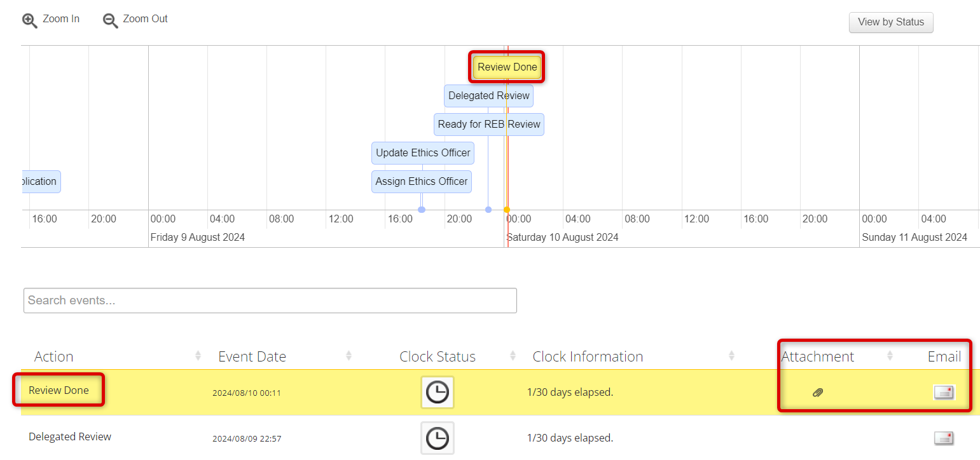Click the Delegated Review clock status icon
Screen dimensions: 980x460
coord(437,438)
